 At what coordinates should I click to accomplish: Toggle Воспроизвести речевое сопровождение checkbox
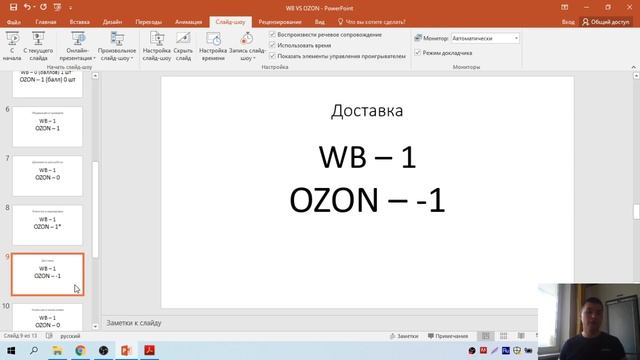pos(273,35)
